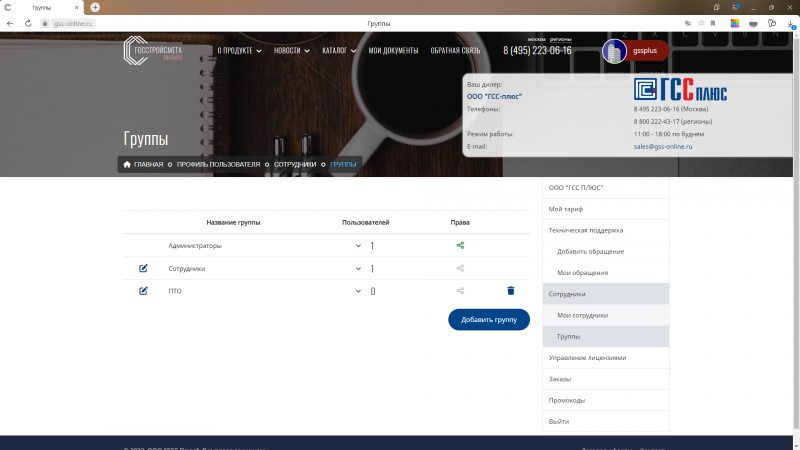Go to Сотрудники breadcrumb
The height and width of the screenshot is (450, 800).
coord(295,164)
